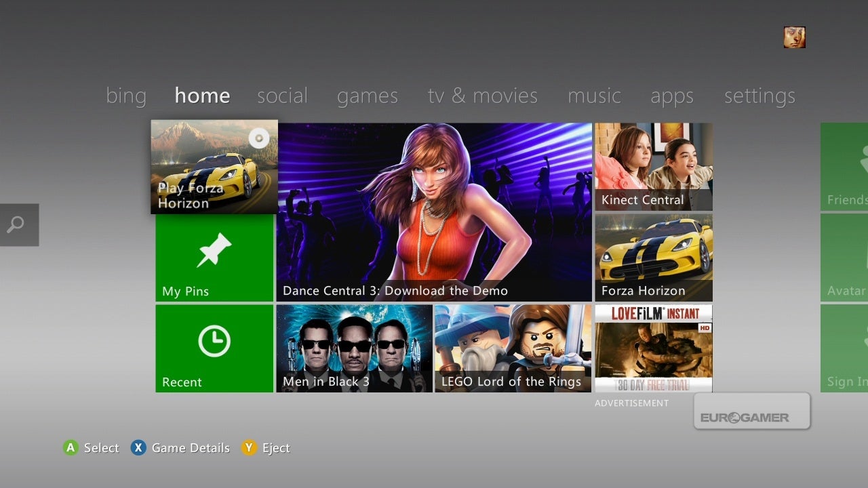Launch the Play Forza Horizon tile
Viewport: 868px width, 488px height.
click(214, 167)
